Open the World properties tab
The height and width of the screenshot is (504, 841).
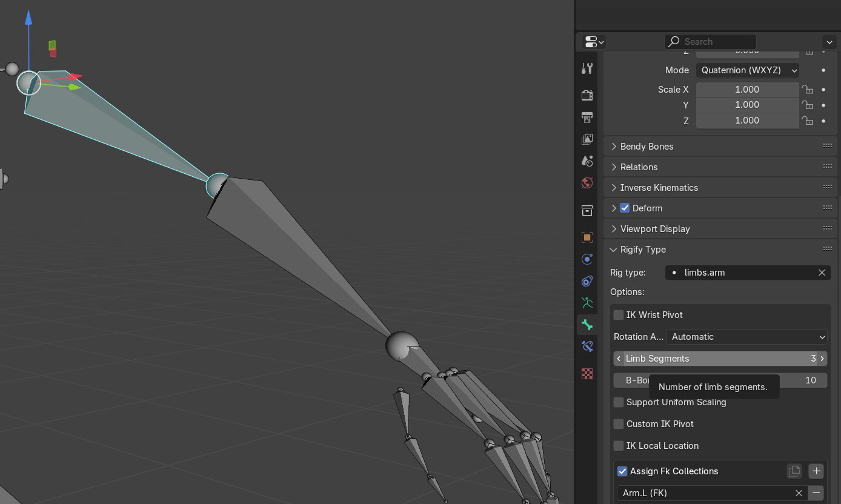click(x=587, y=182)
